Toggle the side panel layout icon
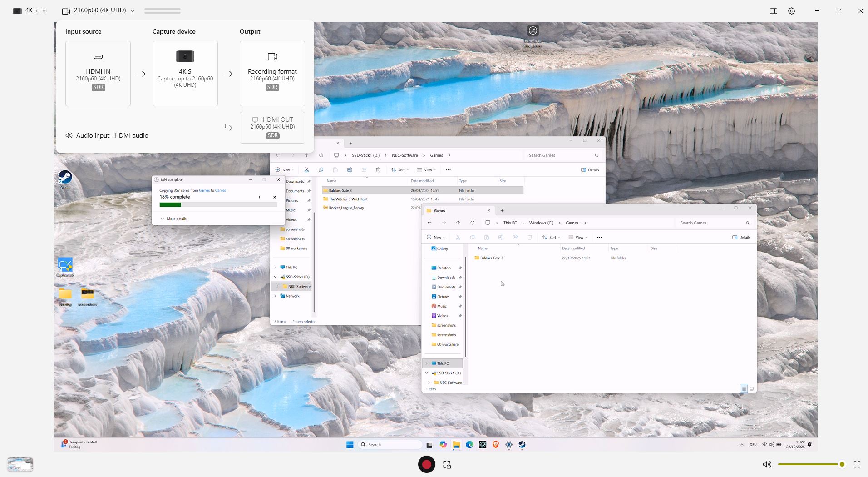 [774, 11]
